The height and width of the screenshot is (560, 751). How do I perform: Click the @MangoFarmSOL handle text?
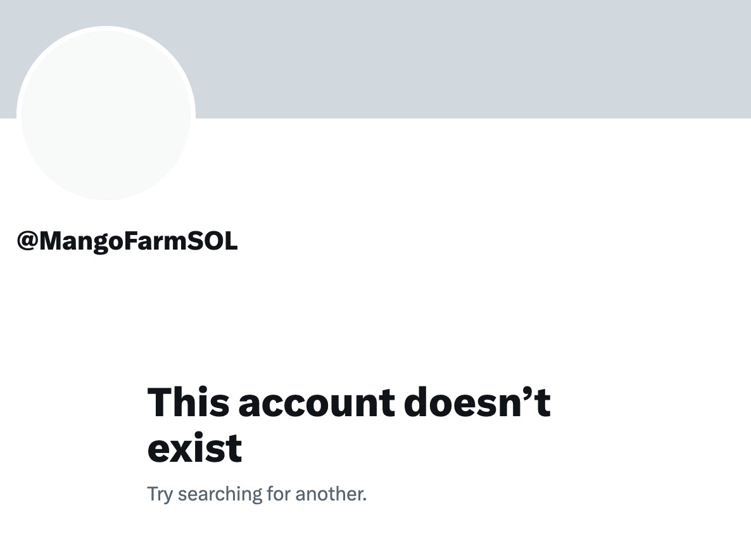point(127,241)
